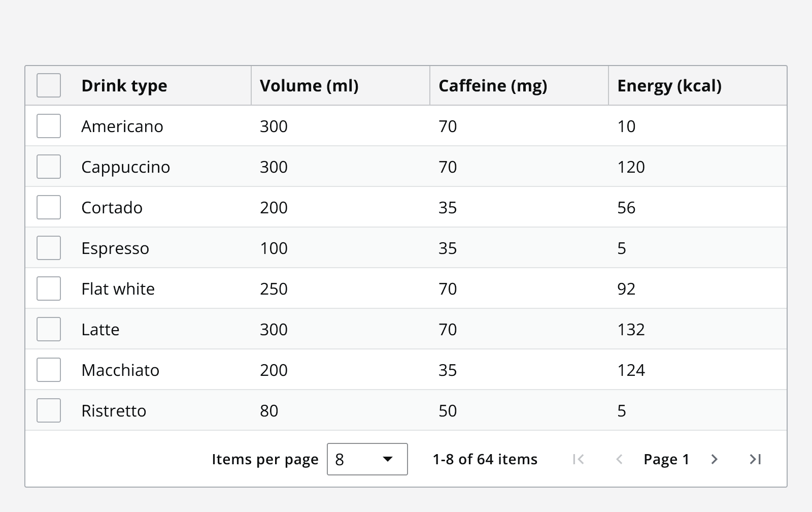
Task: Go to the first page
Action: click(x=578, y=459)
